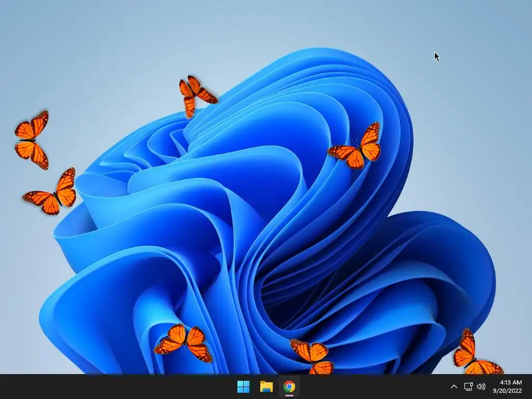Screen dimensions: 532x399
Task: Open the volume speaker icon
Action: (481, 387)
